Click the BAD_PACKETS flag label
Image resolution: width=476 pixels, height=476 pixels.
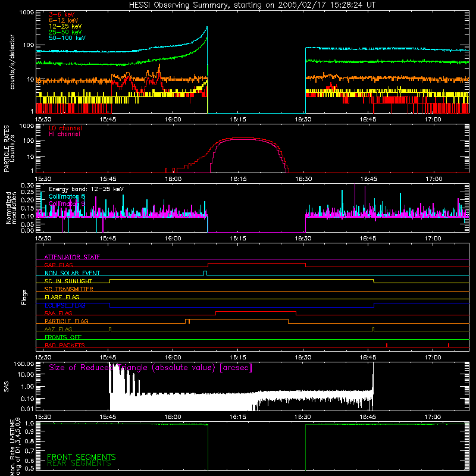tap(65, 345)
